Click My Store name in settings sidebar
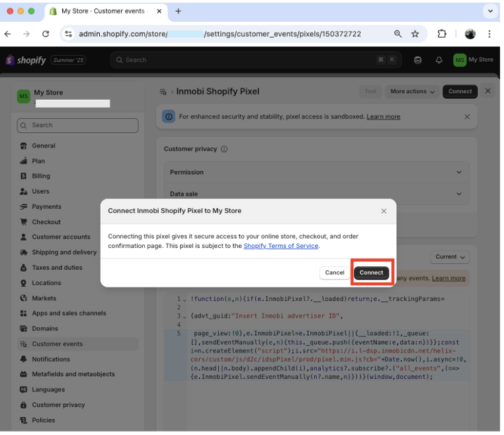 click(48, 93)
